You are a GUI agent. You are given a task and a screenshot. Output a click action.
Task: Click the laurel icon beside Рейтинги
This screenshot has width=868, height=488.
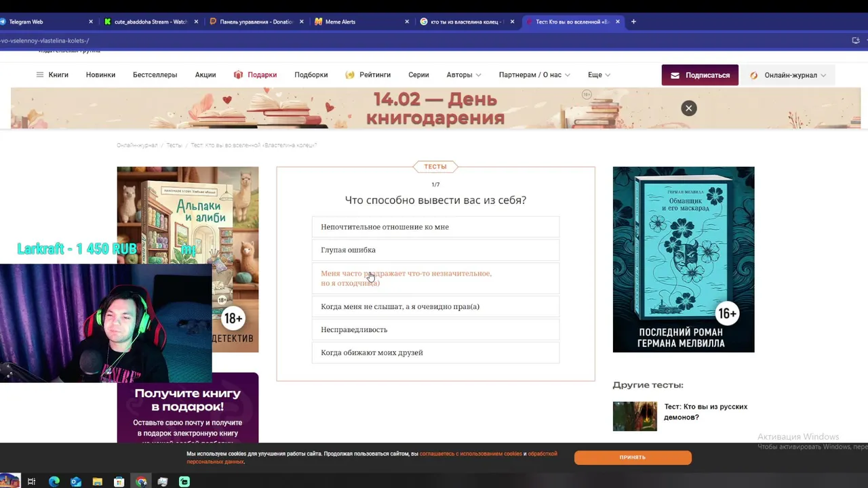(x=350, y=75)
